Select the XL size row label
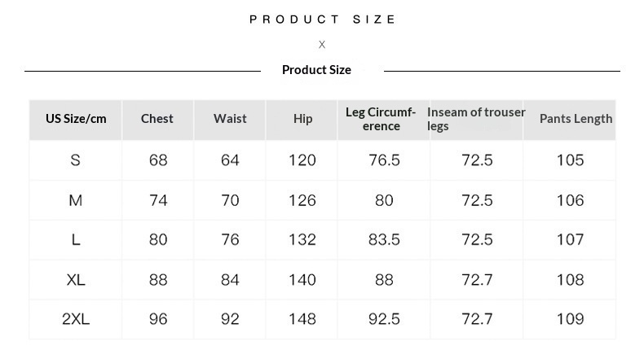The image size is (644, 359). tap(76, 280)
